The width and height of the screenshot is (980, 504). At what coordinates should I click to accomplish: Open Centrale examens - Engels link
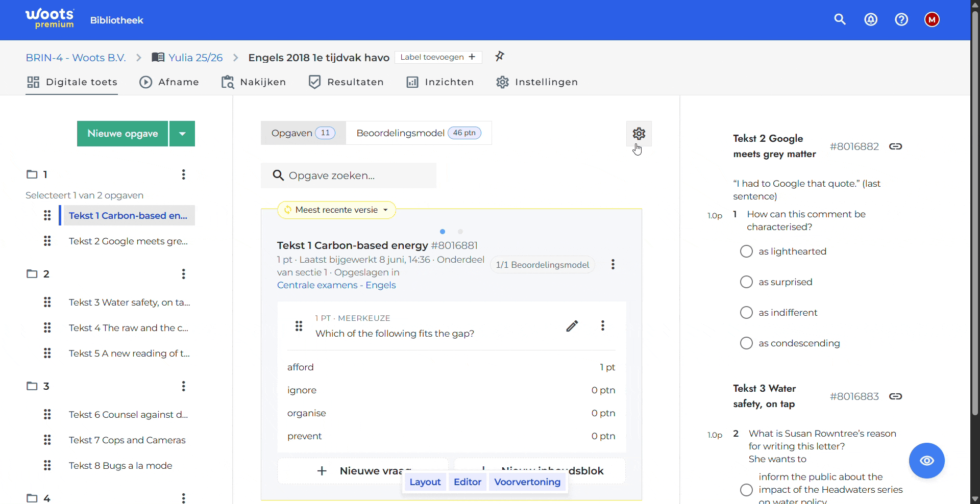pos(336,285)
